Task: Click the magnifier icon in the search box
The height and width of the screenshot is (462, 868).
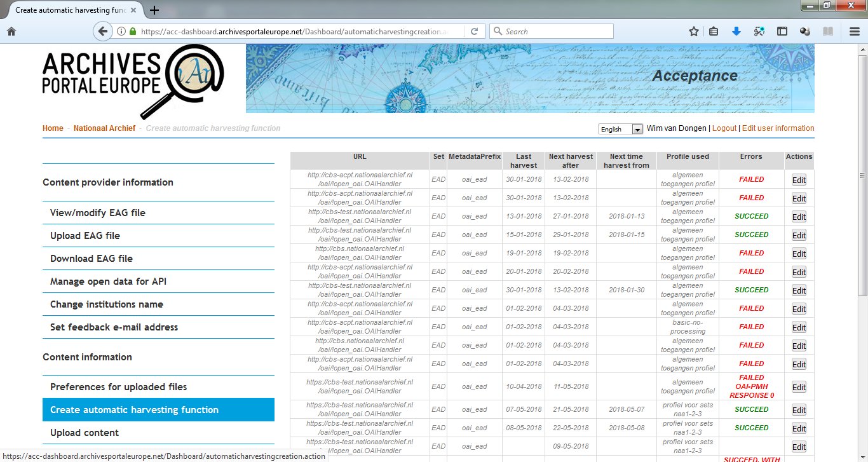Action: tap(498, 31)
